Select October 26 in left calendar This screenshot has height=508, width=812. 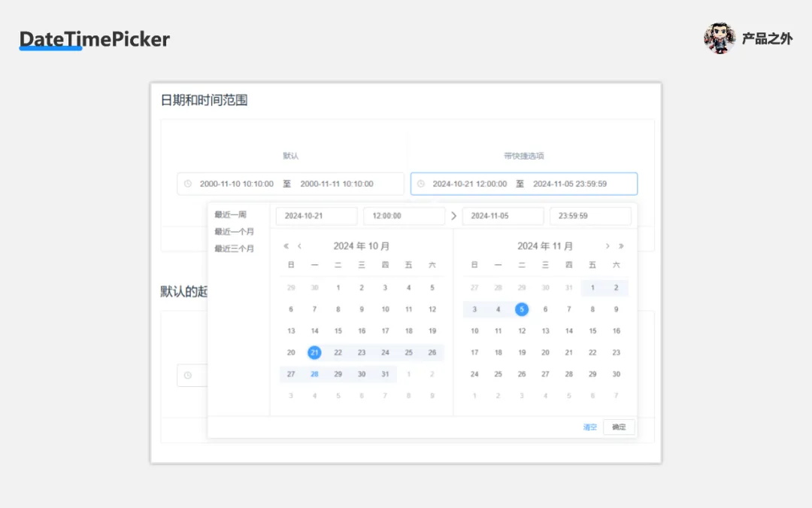point(432,352)
